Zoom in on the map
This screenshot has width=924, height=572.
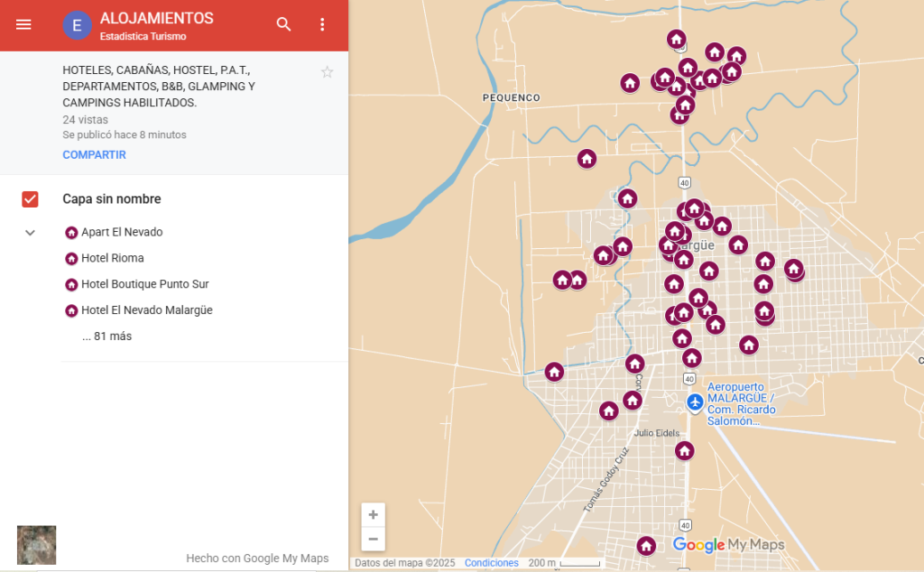pos(373,515)
